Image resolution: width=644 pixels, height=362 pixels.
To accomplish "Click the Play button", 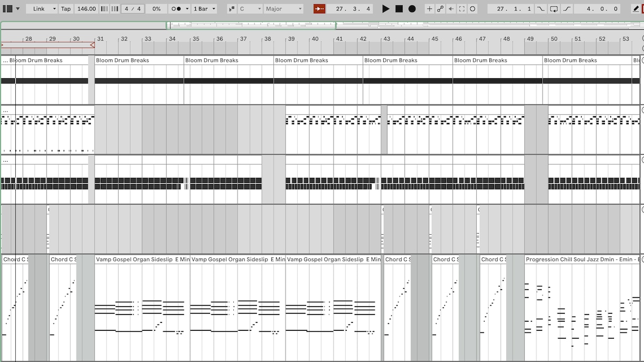I will [386, 8].
